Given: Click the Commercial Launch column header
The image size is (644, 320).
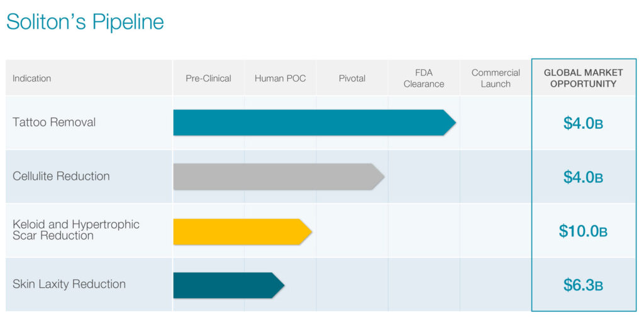Looking at the screenshot, I should coord(496,78).
